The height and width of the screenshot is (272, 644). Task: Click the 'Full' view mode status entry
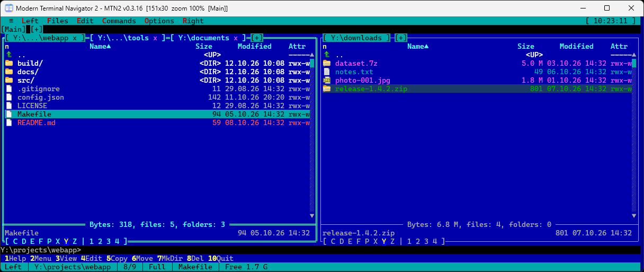[157, 267]
